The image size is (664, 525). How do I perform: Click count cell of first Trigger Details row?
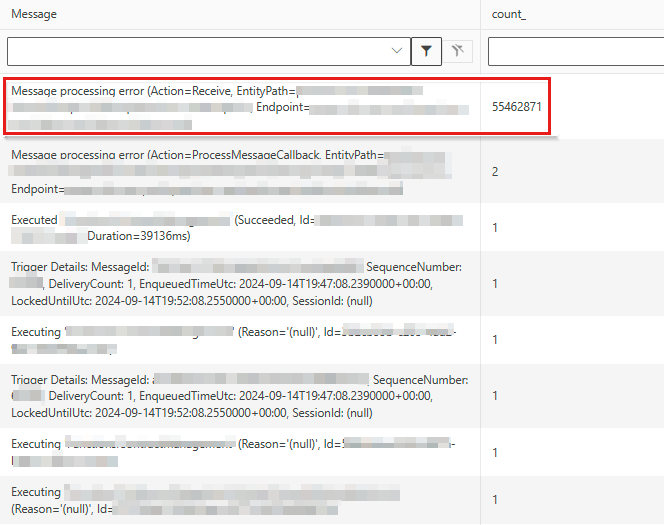tap(495, 284)
